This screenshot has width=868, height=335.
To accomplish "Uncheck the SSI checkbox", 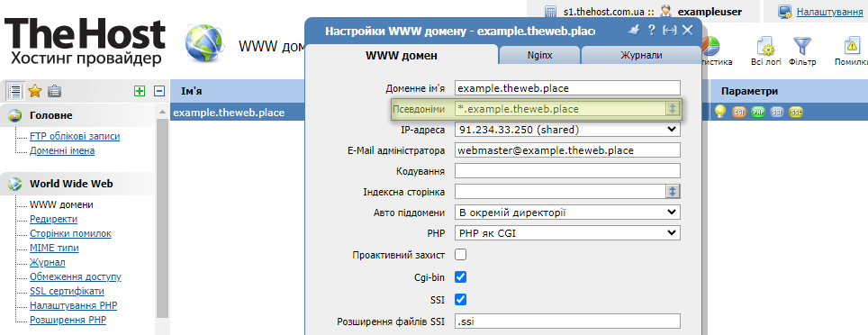I will [x=461, y=300].
